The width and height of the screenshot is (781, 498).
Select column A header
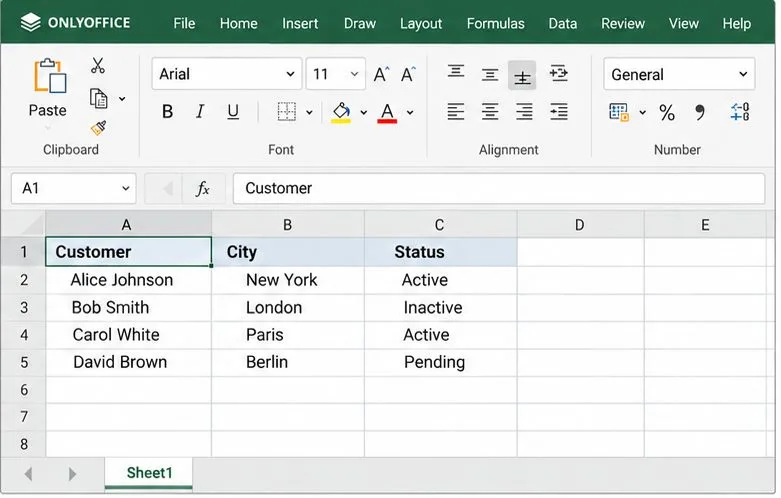tap(129, 224)
